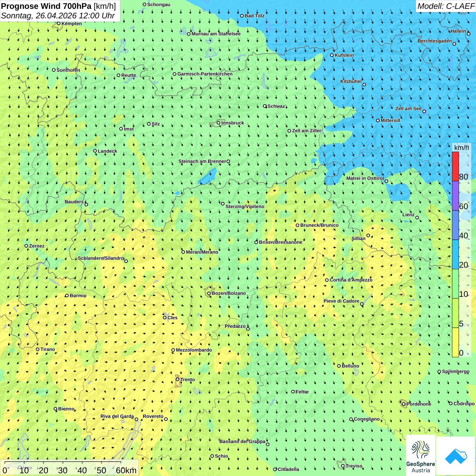Click the "Prognose Wind 700hPa [km/h]" title
The width and height of the screenshot is (476, 476).
pos(58,6)
